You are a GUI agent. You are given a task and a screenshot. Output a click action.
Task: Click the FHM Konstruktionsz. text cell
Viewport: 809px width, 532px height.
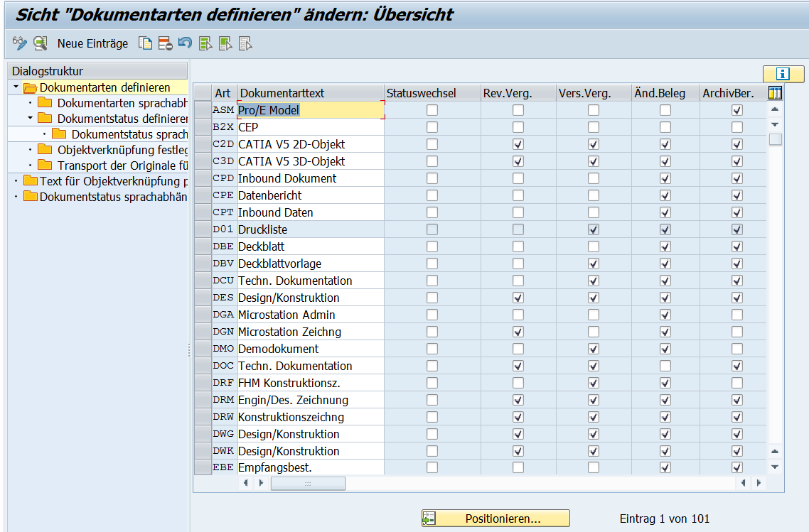311,383
